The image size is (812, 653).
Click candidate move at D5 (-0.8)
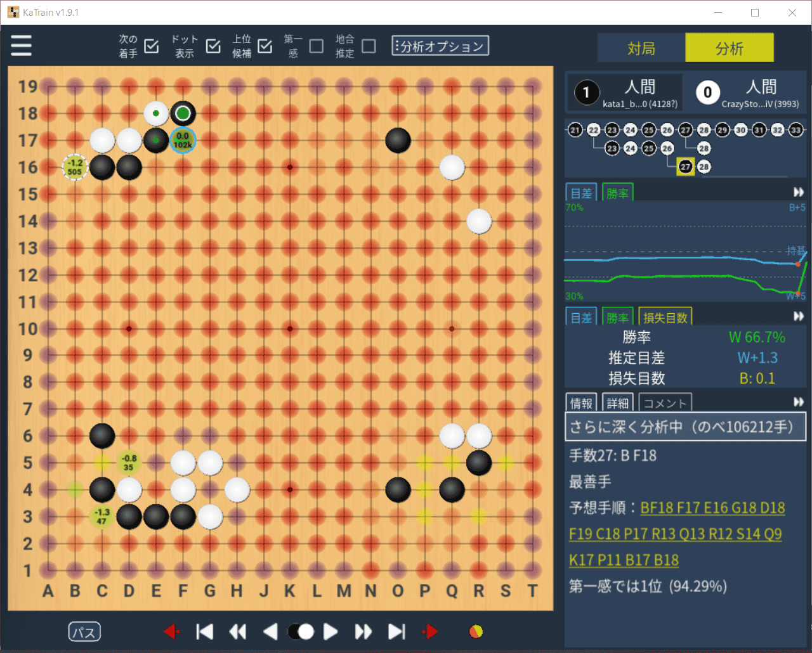129,463
